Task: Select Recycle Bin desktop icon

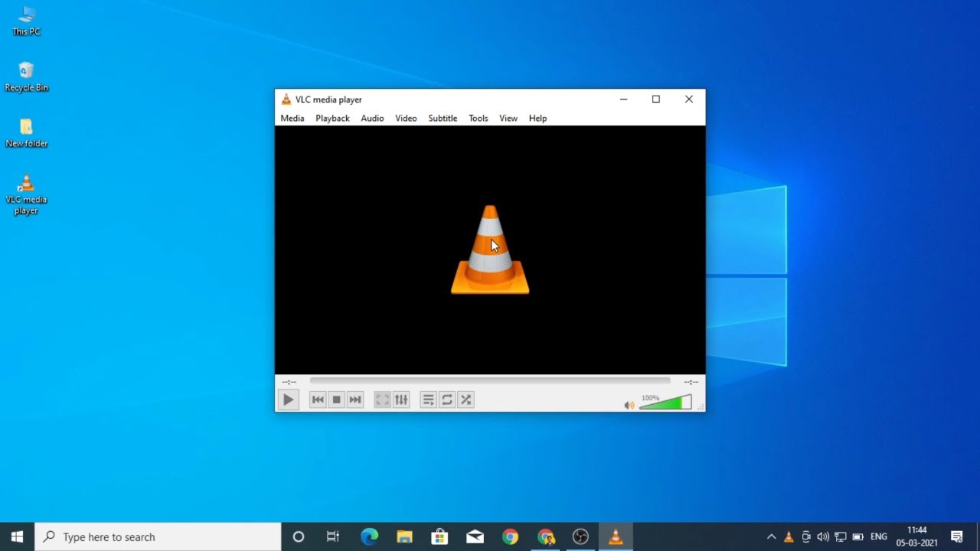Action: (x=26, y=77)
